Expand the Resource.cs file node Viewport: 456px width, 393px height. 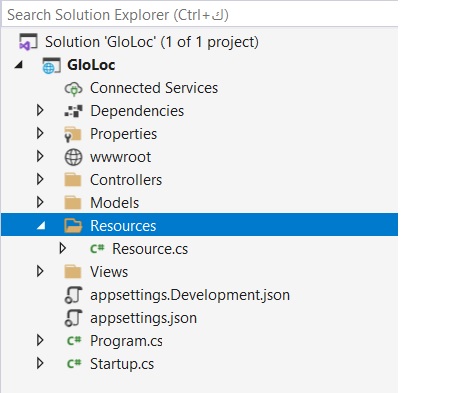point(62,248)
